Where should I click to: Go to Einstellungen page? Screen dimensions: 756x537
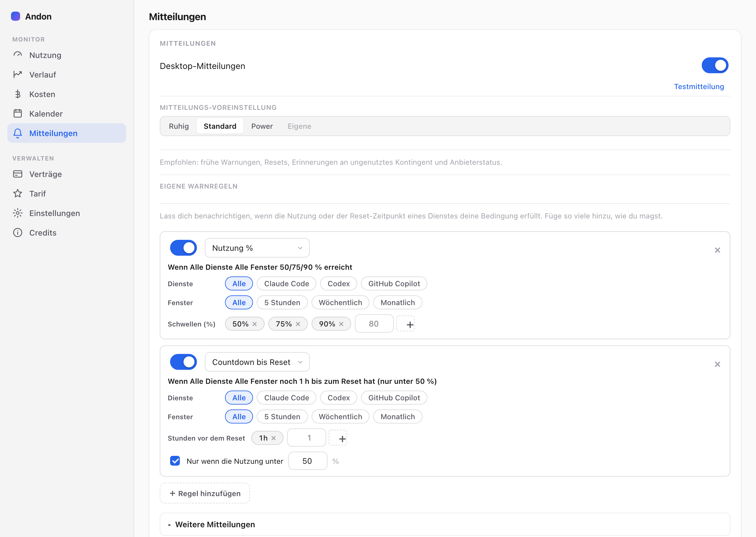click(67, 213)
